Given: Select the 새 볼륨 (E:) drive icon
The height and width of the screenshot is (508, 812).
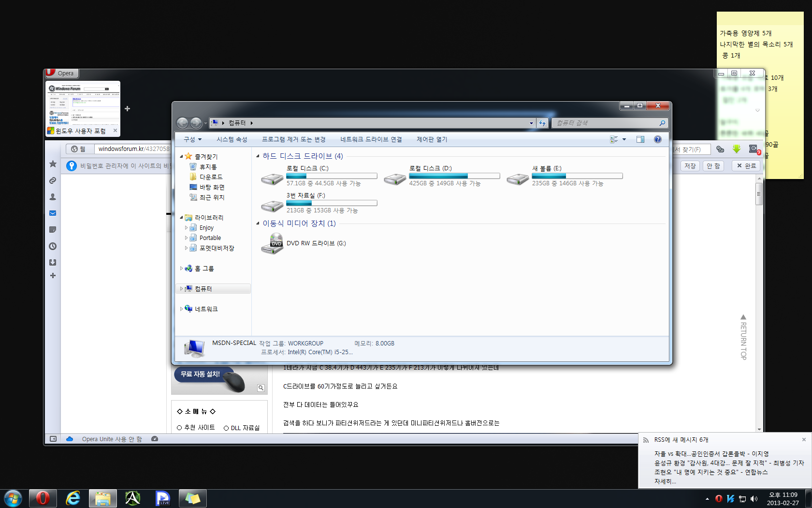Looking at the screenshot, I should (518, 179).
